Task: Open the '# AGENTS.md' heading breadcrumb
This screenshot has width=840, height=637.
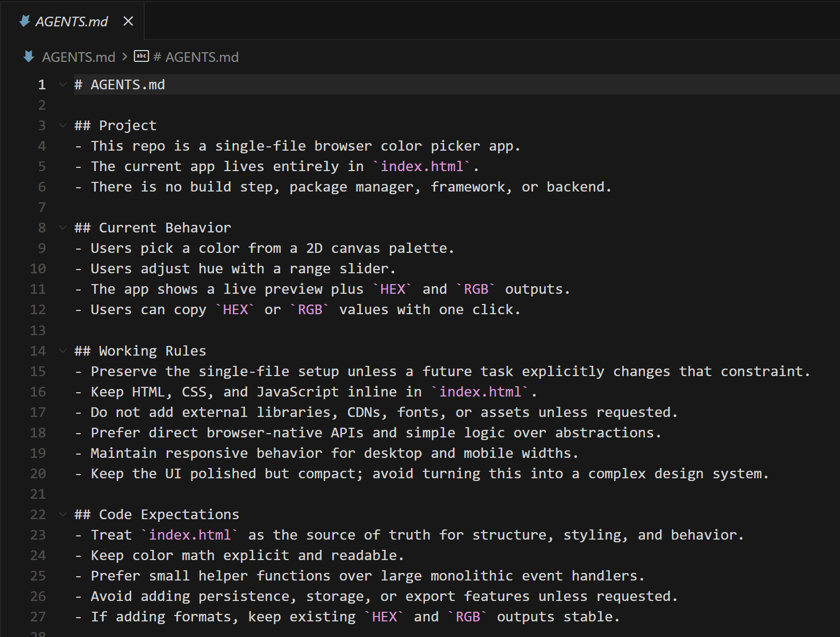Action: coord(196,57)
